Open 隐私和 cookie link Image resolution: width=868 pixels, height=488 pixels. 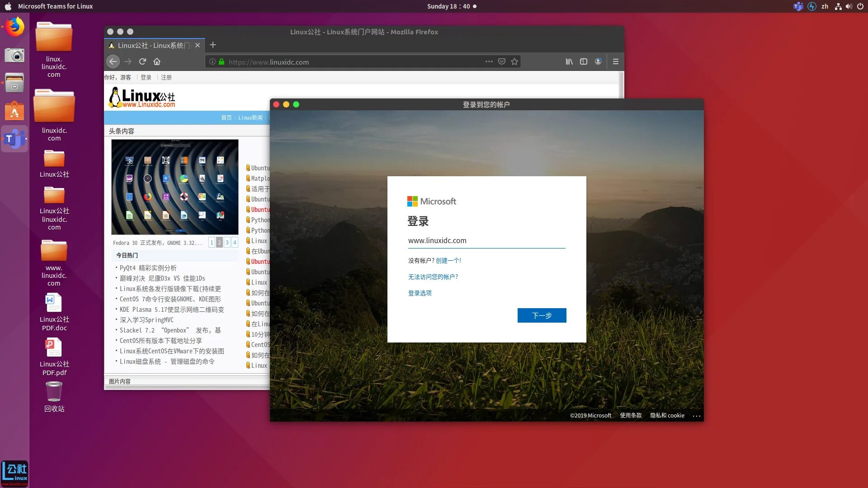click(667, 415)
